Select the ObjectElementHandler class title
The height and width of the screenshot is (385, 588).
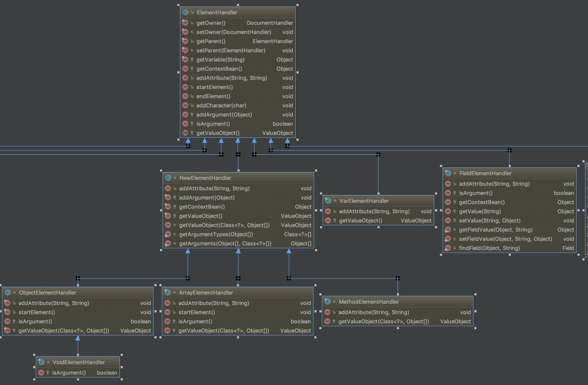tap(47, 293)
